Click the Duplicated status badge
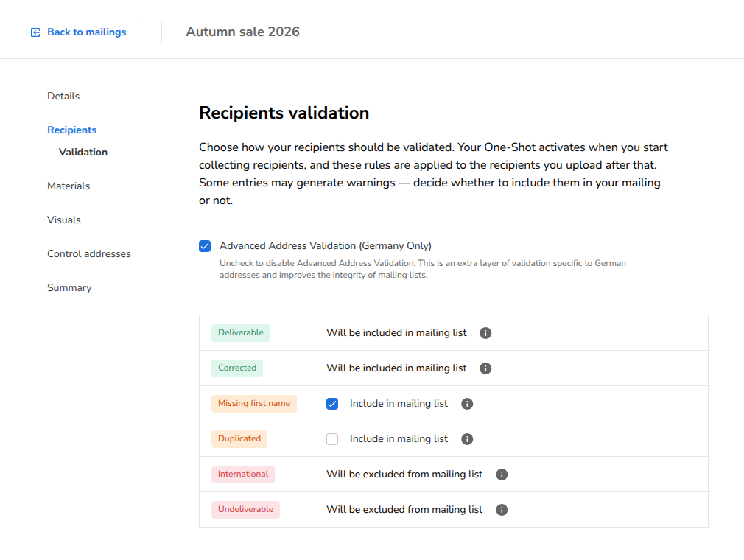The height and width of the screenshot is (560, 744). click(239, 438)
